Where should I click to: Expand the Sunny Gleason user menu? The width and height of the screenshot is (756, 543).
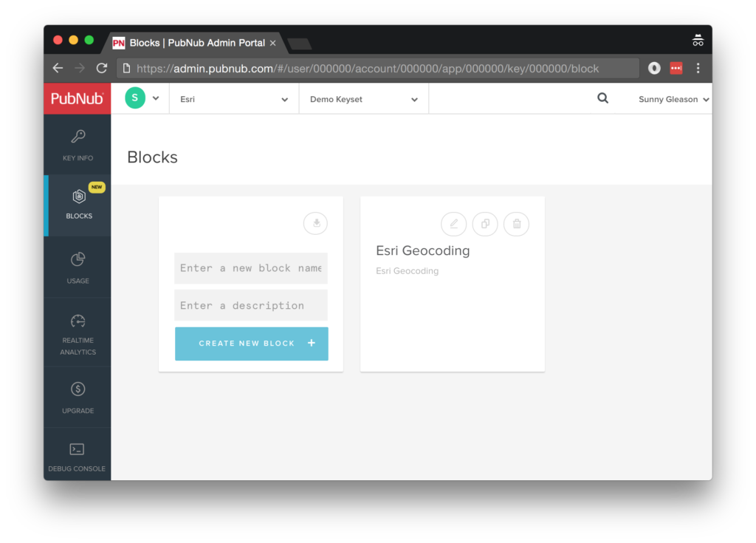point(673,99)
